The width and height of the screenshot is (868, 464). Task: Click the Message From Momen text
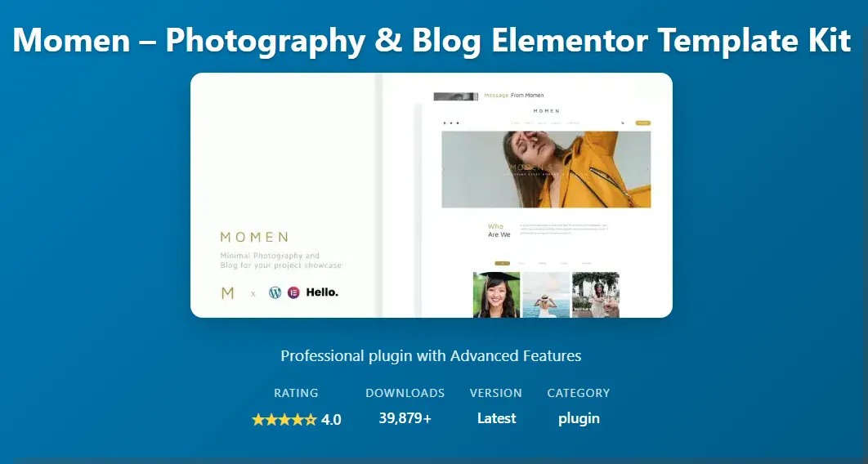[513, 96]
